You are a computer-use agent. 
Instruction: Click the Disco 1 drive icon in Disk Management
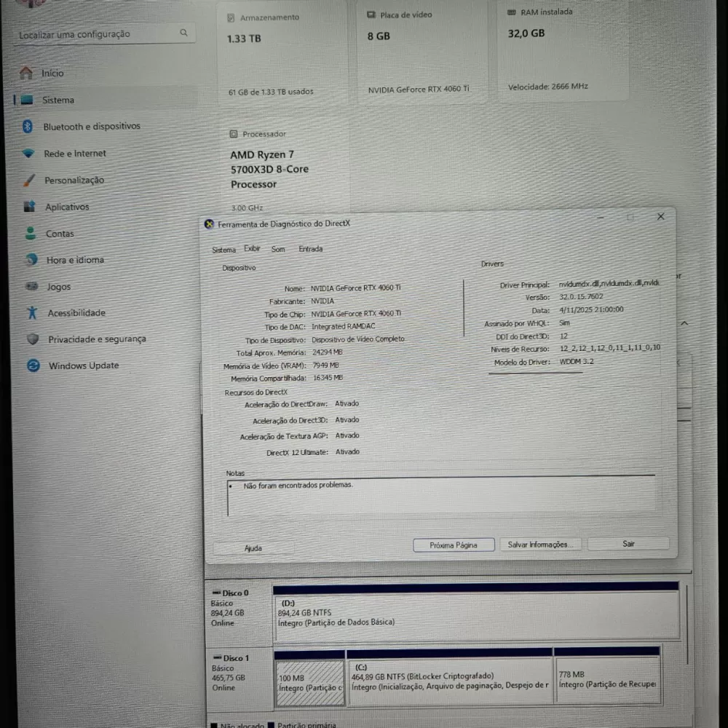coord(217,658)
